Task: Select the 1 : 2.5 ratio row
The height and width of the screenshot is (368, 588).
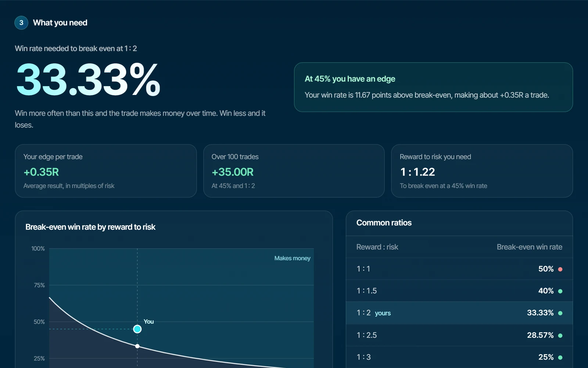Action: click(x=459, y=335)
